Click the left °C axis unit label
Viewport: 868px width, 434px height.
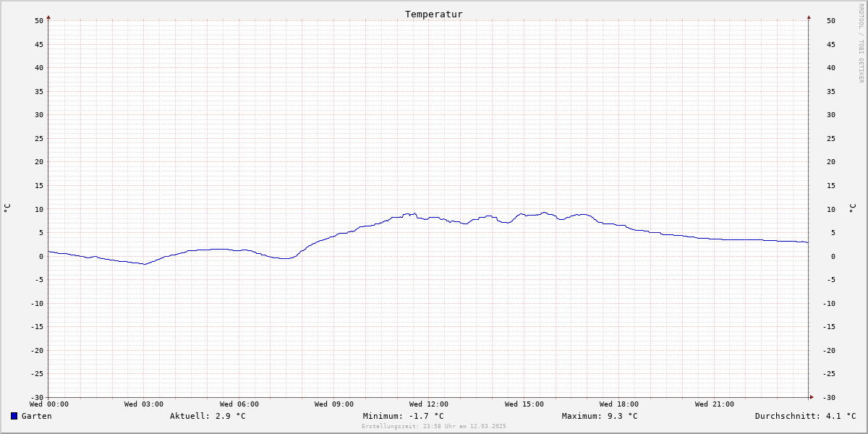click(x=7, y=208)
